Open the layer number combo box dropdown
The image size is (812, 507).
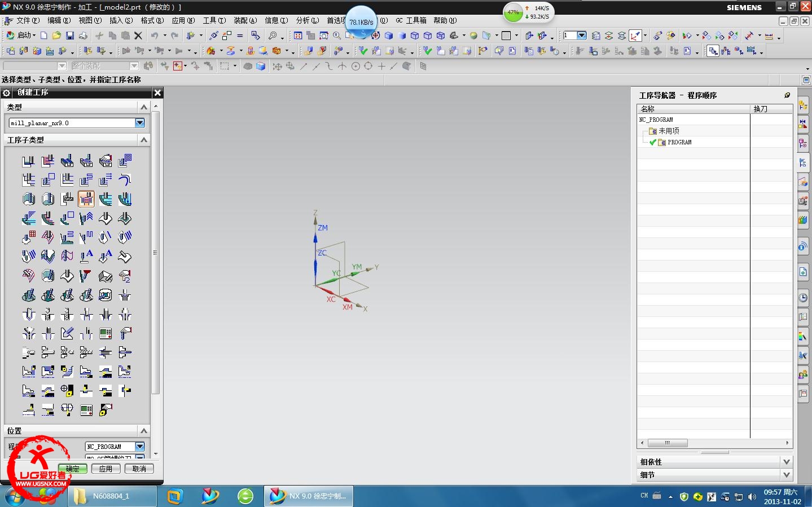tap(582, 36)
